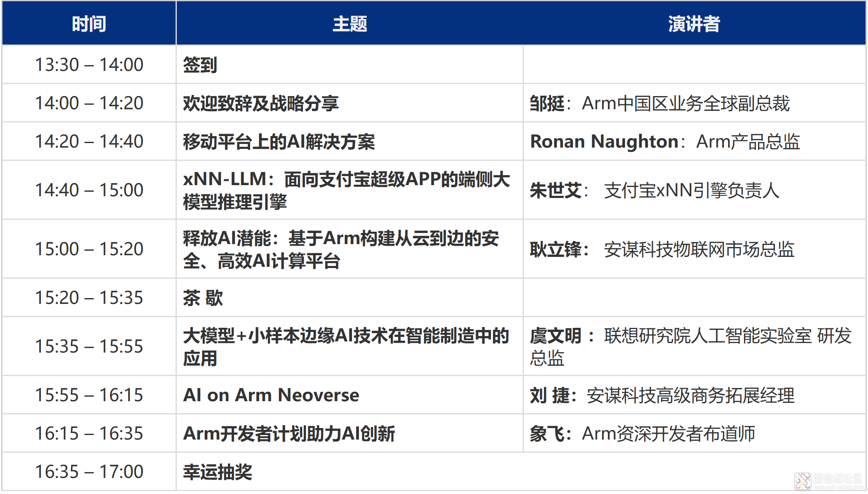Click the 演讲者 column header

coord(694,24)
